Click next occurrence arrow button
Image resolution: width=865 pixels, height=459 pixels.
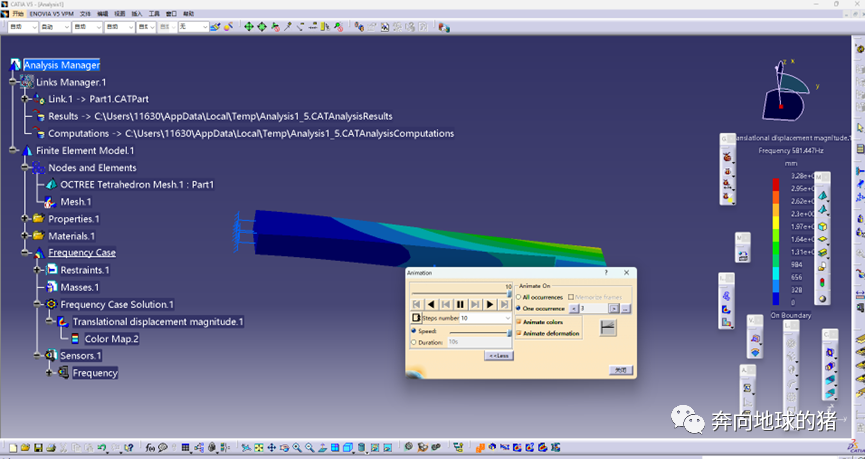tap(614, 309)
